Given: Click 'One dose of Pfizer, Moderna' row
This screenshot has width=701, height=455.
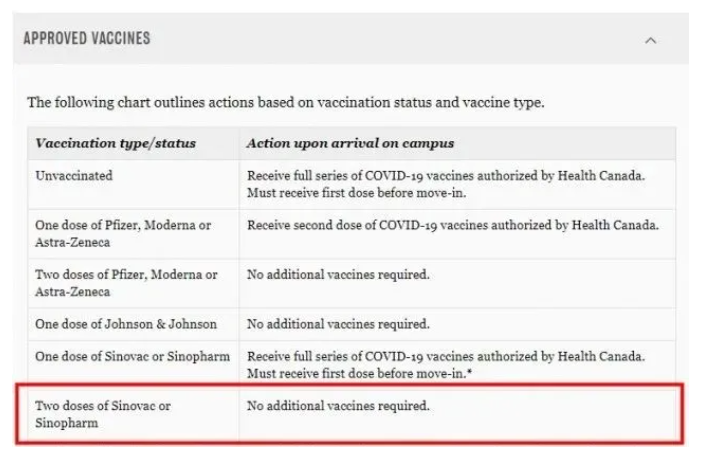Looking at the screenshot, I should coord(123,226).
